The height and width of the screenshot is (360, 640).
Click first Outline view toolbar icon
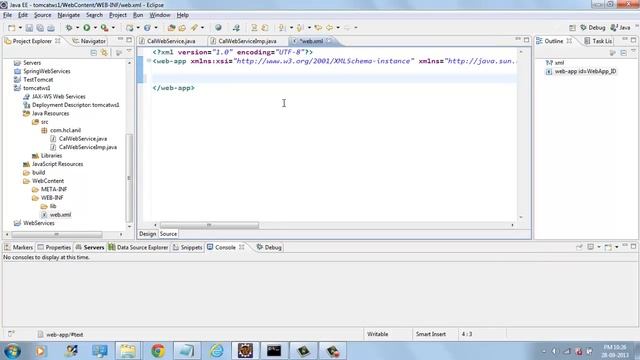click(x=613, y=53)
